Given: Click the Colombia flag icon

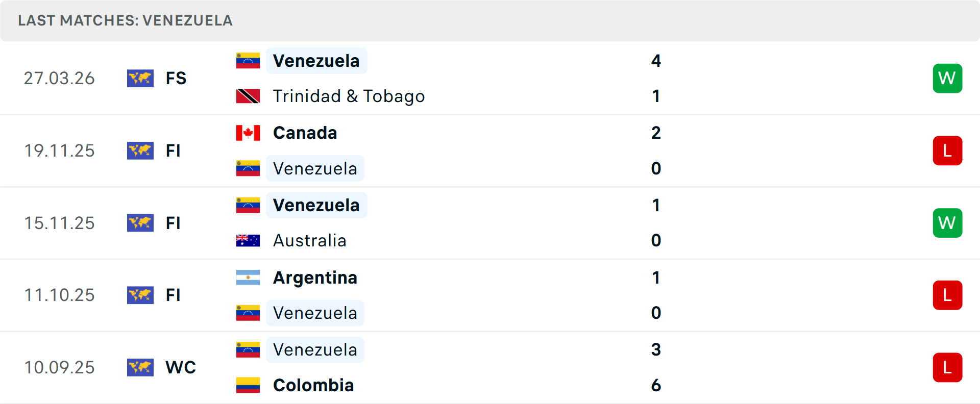Looking at the screenshot, I should (248, 385).
